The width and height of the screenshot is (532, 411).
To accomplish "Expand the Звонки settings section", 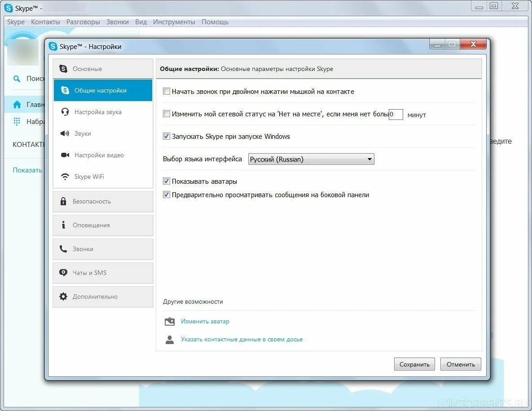I will [103, 249].
